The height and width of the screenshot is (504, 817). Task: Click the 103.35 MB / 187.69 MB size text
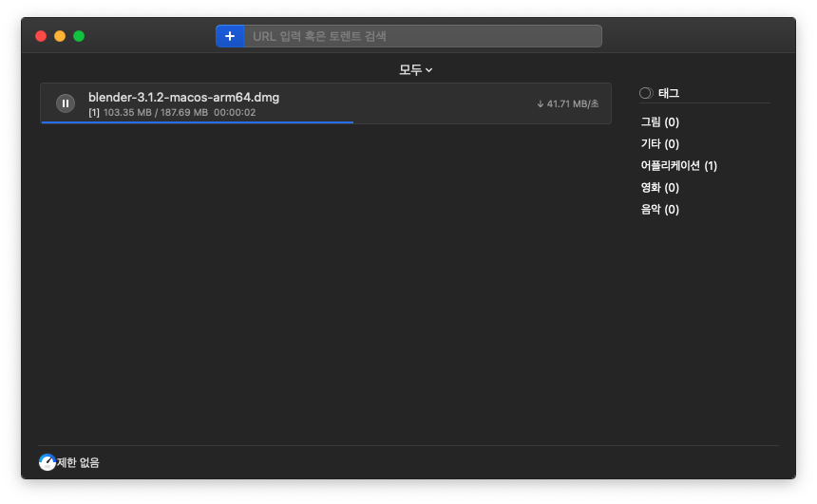(x=155, y=112)
